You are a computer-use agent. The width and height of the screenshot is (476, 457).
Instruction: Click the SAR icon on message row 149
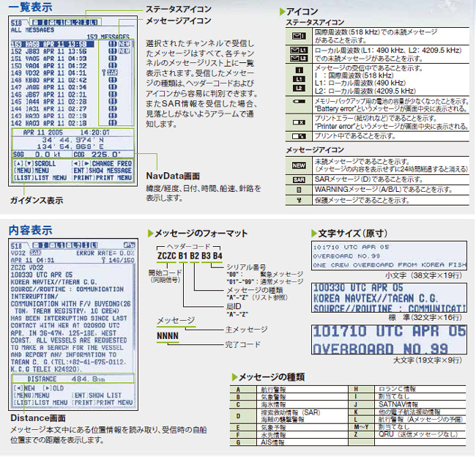coord(112,73)
